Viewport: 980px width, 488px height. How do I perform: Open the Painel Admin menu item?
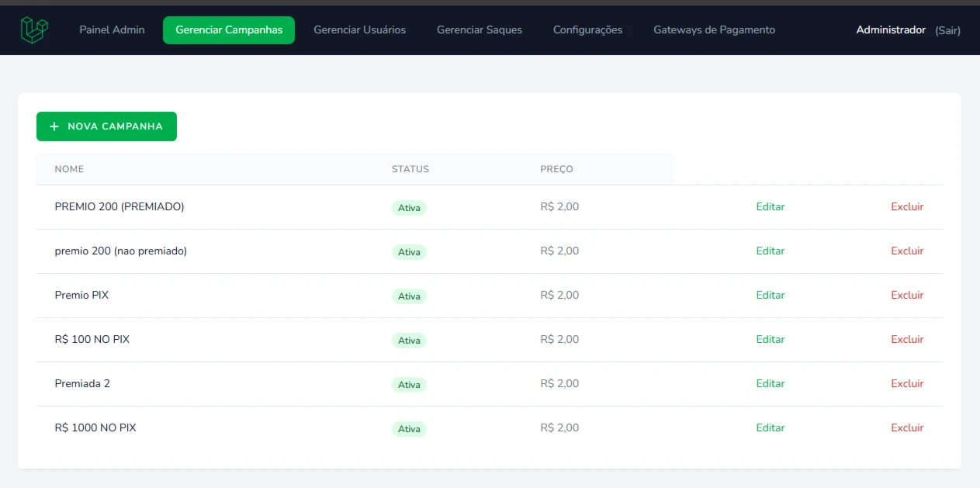(111, 29)
